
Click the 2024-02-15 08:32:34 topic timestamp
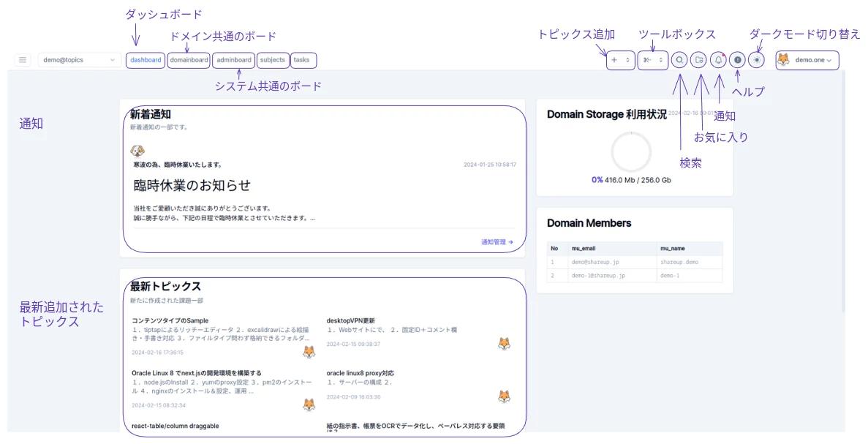159,405
